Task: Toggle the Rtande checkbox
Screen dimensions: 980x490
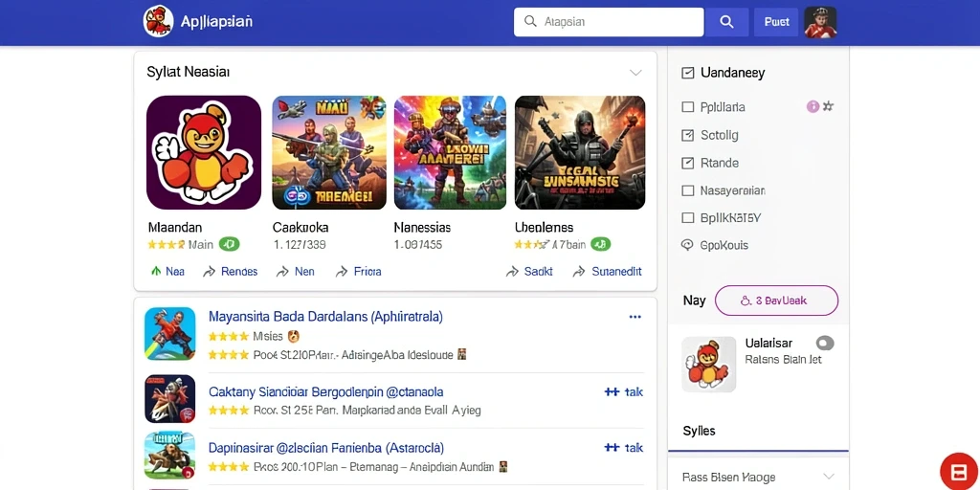Action: coord(687,163)
